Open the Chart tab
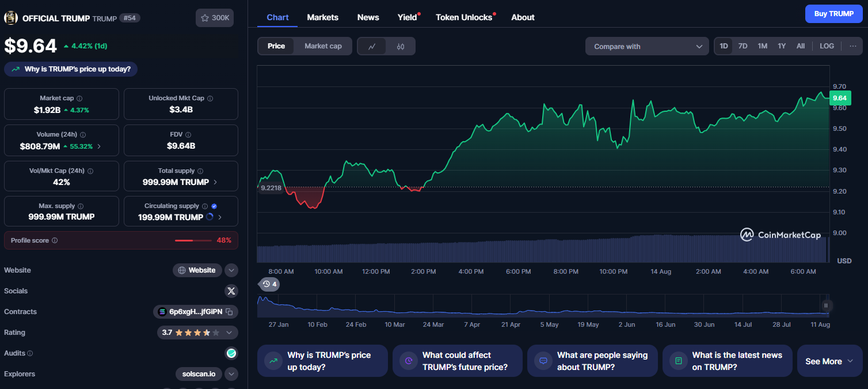 click(x=277, y=17)
